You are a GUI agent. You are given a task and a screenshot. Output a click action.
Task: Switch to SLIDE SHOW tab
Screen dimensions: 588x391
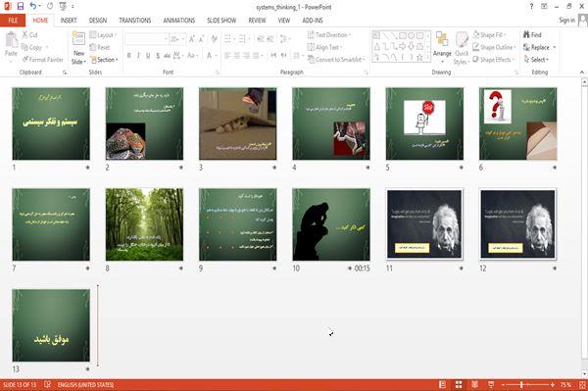(221, 21)
